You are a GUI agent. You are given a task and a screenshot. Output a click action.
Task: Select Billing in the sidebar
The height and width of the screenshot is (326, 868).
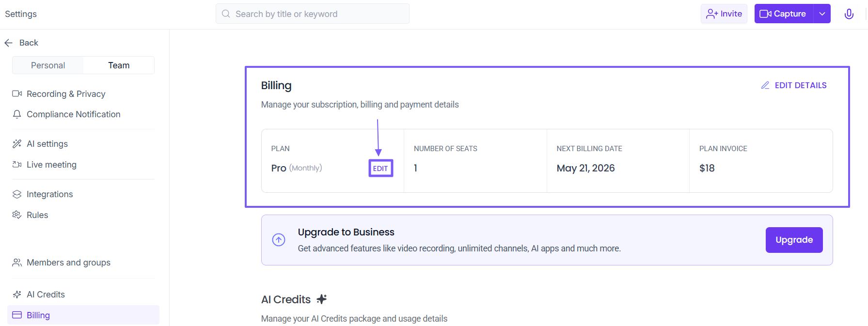[83, 315]
